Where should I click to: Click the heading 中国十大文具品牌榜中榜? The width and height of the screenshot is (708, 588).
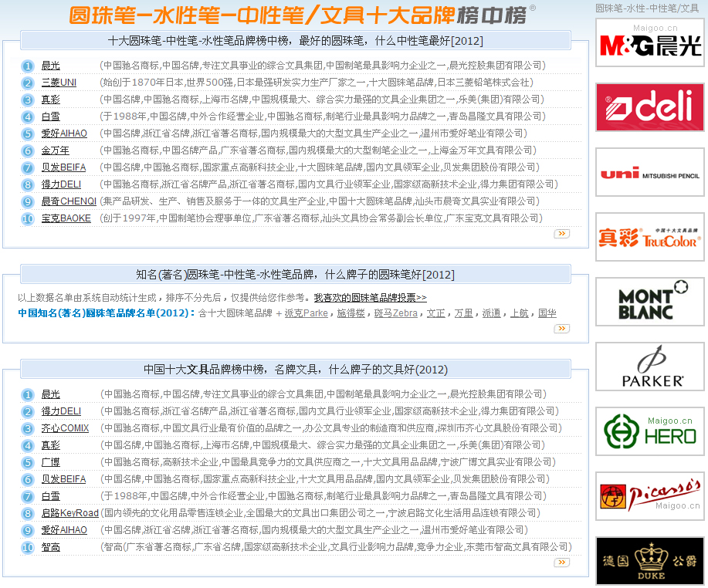(x=296, y=370)
